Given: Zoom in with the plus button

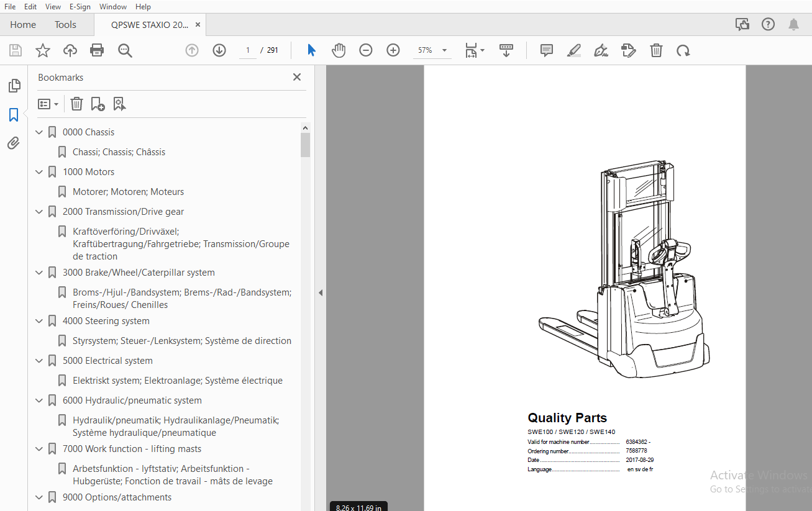Looking at the screenshot, I should [x=393, y=50].
